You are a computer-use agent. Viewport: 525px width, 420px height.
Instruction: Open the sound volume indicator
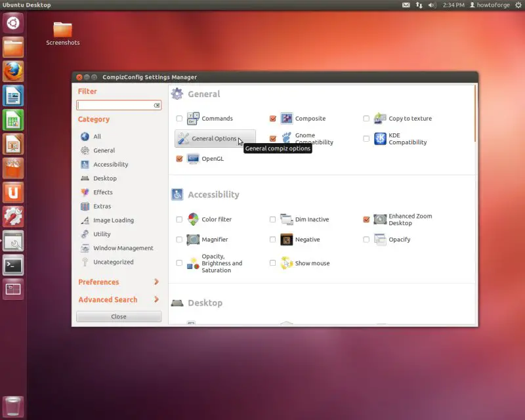point(432,5)
